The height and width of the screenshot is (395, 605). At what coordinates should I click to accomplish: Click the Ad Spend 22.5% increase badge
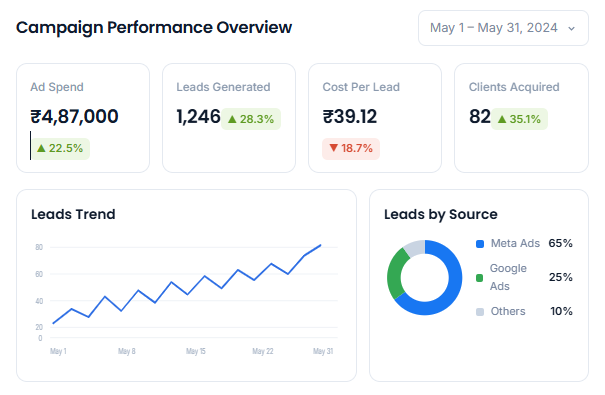tap(60, 149)
